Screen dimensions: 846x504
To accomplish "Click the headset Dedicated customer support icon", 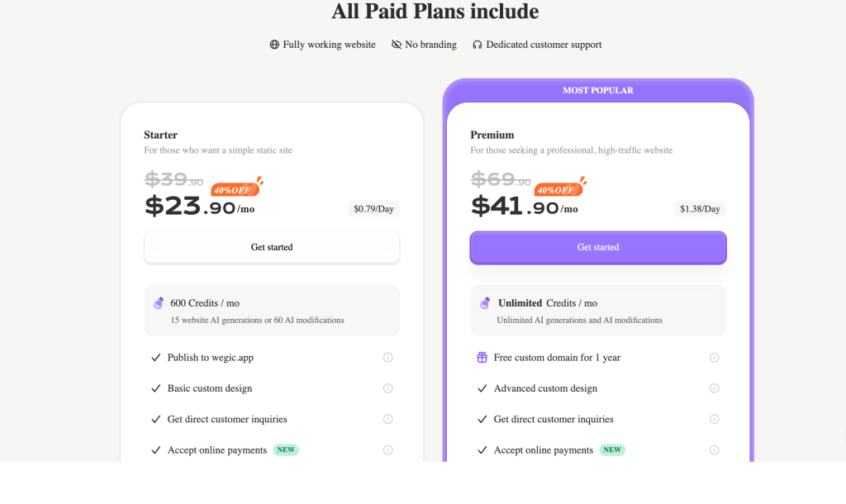I will pyautogui.click(x=478, y=45).
